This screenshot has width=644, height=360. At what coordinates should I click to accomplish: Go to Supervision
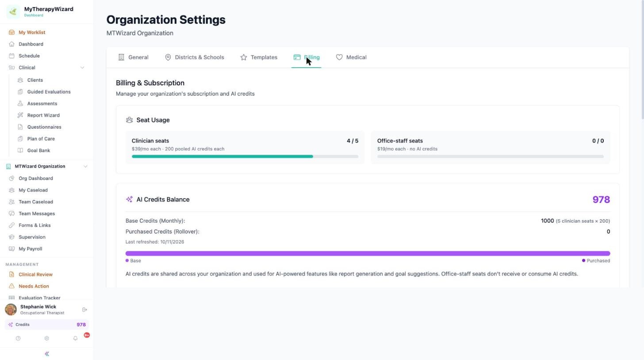32,237
